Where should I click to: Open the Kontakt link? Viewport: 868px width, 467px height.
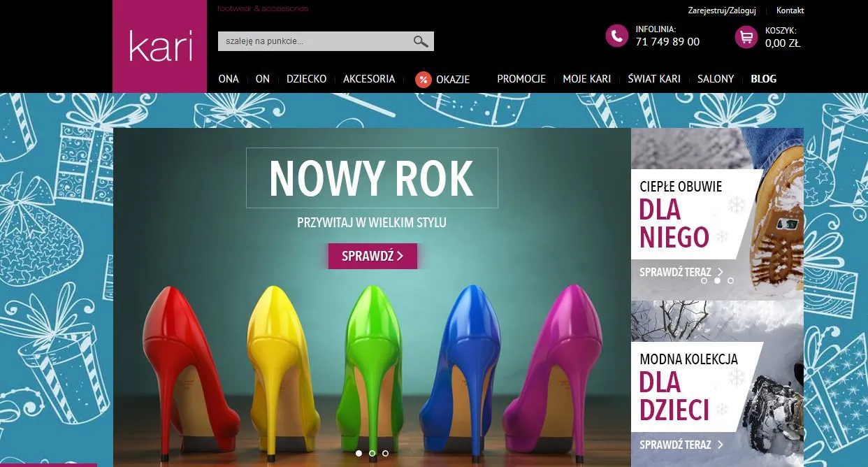click(790, 10)
